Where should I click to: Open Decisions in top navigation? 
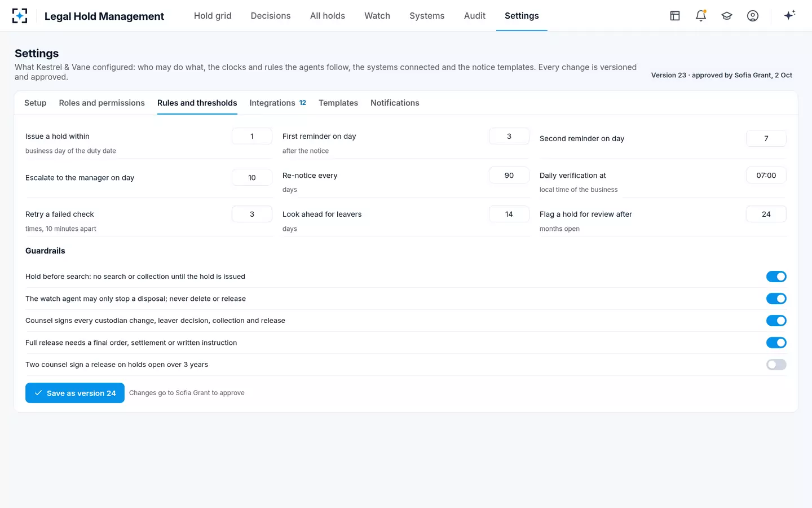click(x=271, y=16)
